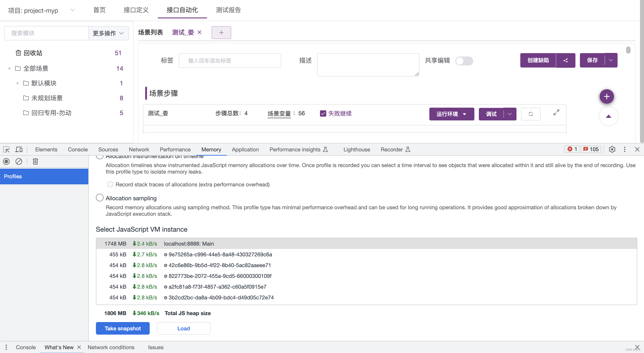Click the settings gear icon in DevTools

(x=612, y=149)
